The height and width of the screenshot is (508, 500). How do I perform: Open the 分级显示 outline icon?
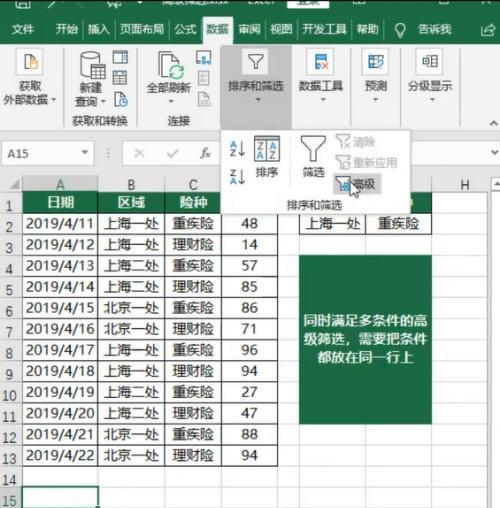(x=430, y=62)
